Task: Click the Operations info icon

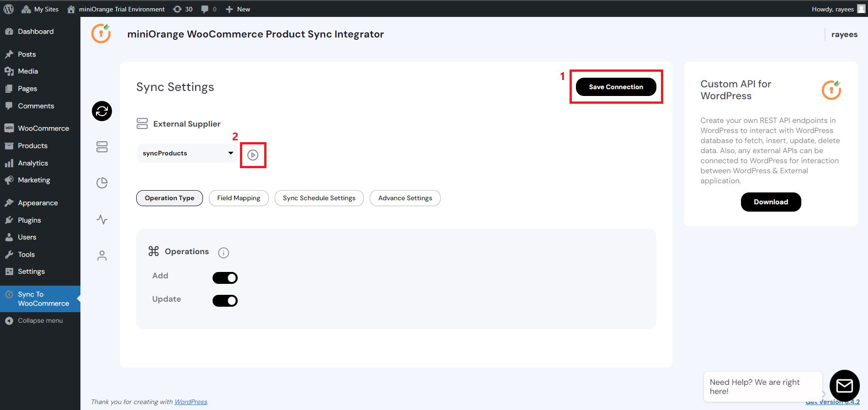Action: (224, 253)
